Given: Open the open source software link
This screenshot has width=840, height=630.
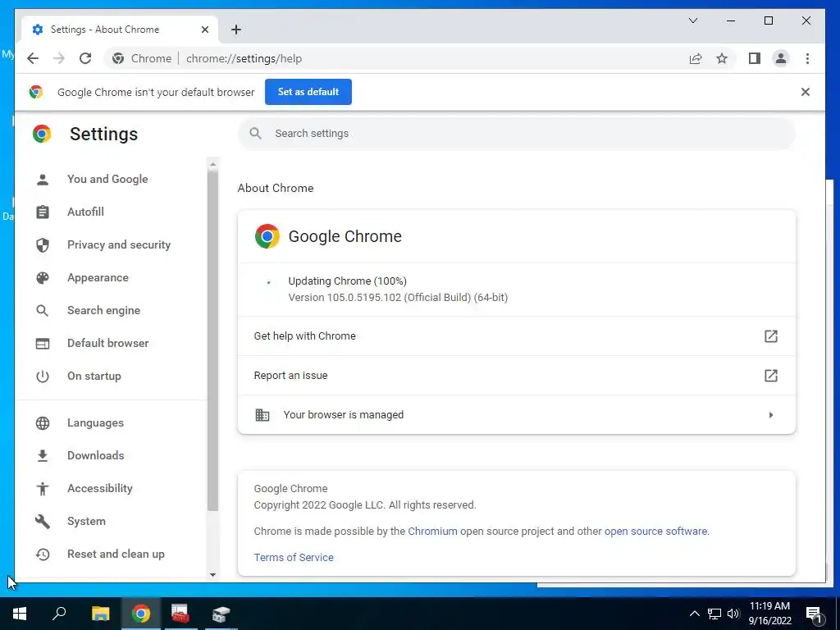Looking at the screenshot, I should 655,531.
